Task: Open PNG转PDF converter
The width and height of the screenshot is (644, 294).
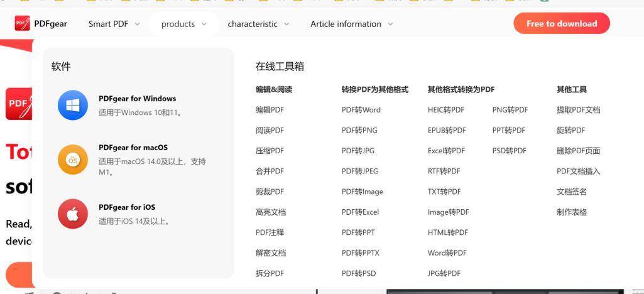Action: 510,110
